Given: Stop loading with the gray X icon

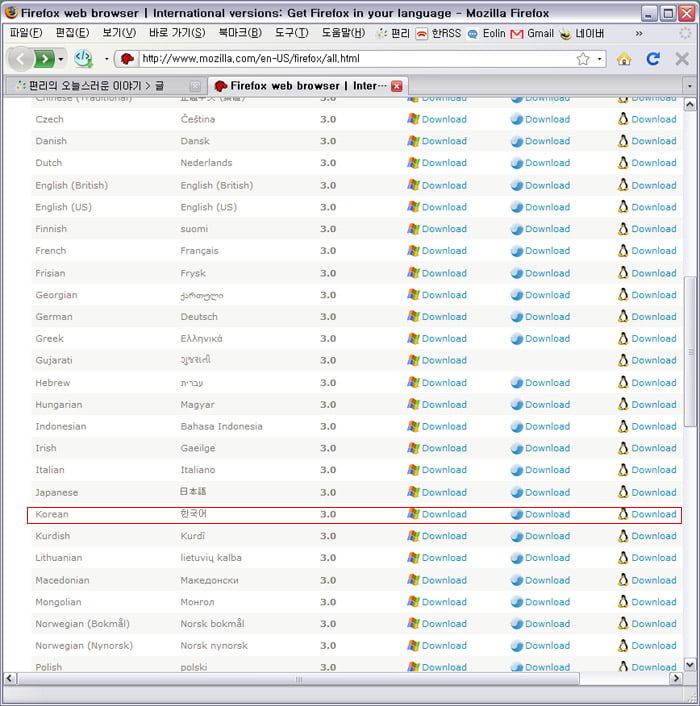Looking at the screenshot, I should (x=682, y=59).
